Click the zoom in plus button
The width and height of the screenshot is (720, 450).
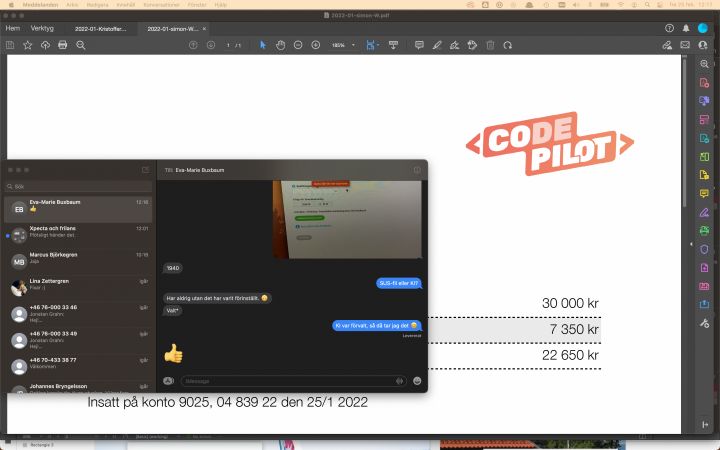point(316,45)
